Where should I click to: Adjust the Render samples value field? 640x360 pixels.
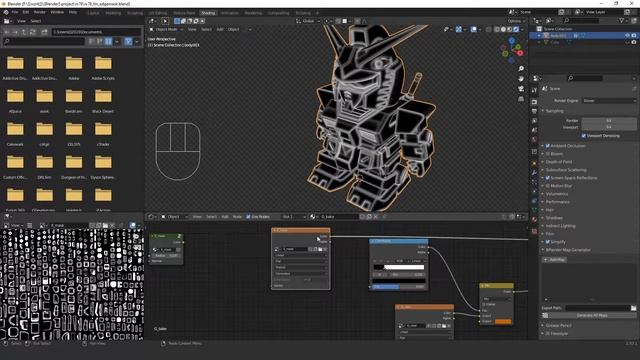click(x=609, y=120)
